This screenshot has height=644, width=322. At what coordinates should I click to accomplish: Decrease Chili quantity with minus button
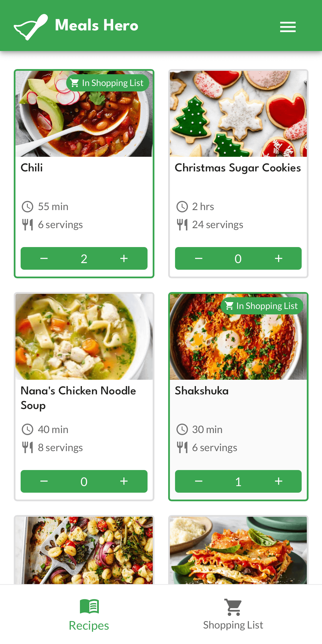point(44,259)
